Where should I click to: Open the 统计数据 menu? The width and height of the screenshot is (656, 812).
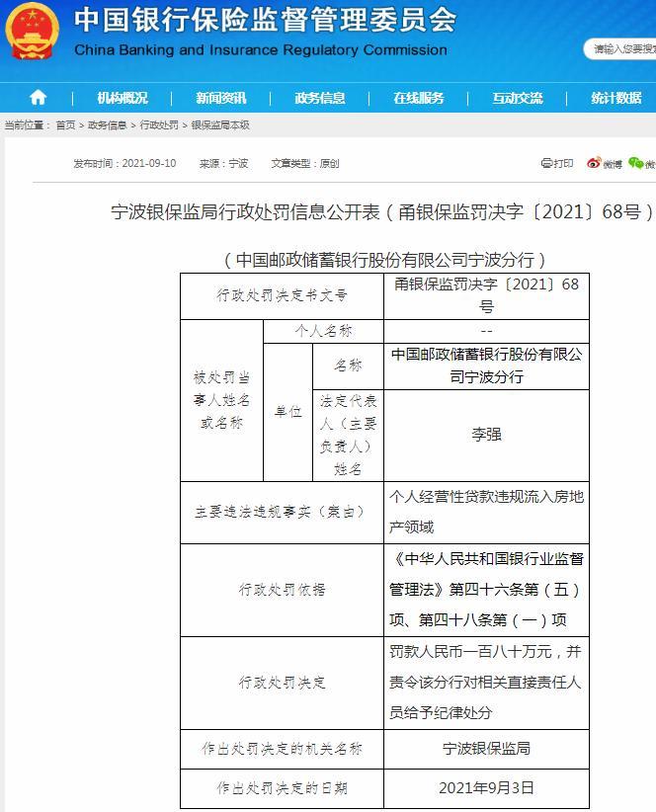[x=616, y=98]
